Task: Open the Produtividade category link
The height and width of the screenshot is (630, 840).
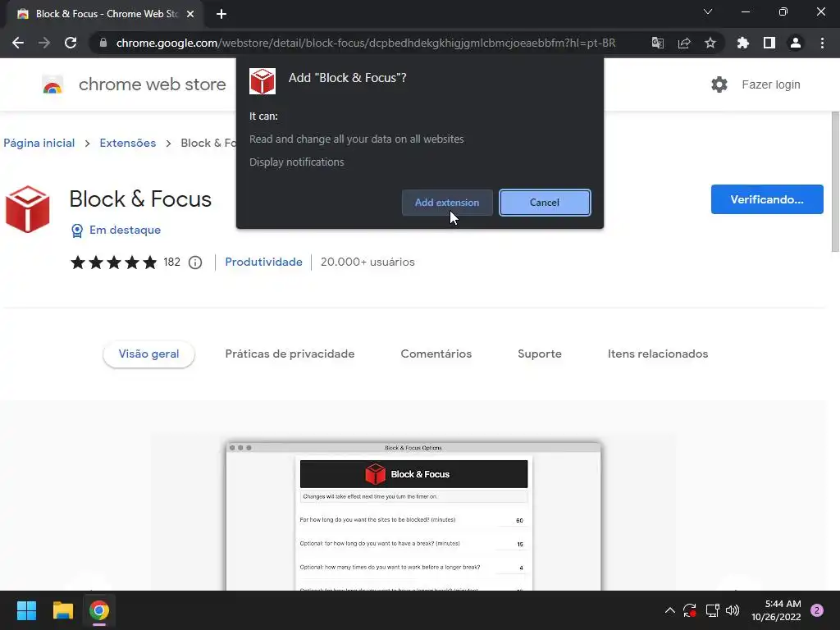Action: click(263, 262)
